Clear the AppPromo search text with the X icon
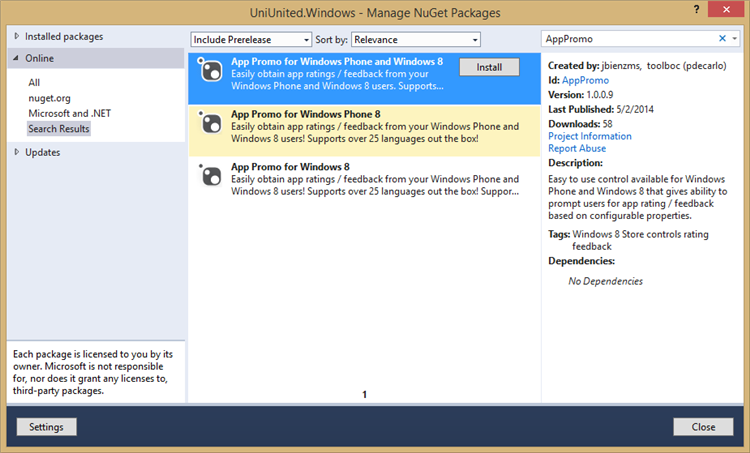Viewport: 750px width, 453px height. pyautogui.click(x=722, y=39)
